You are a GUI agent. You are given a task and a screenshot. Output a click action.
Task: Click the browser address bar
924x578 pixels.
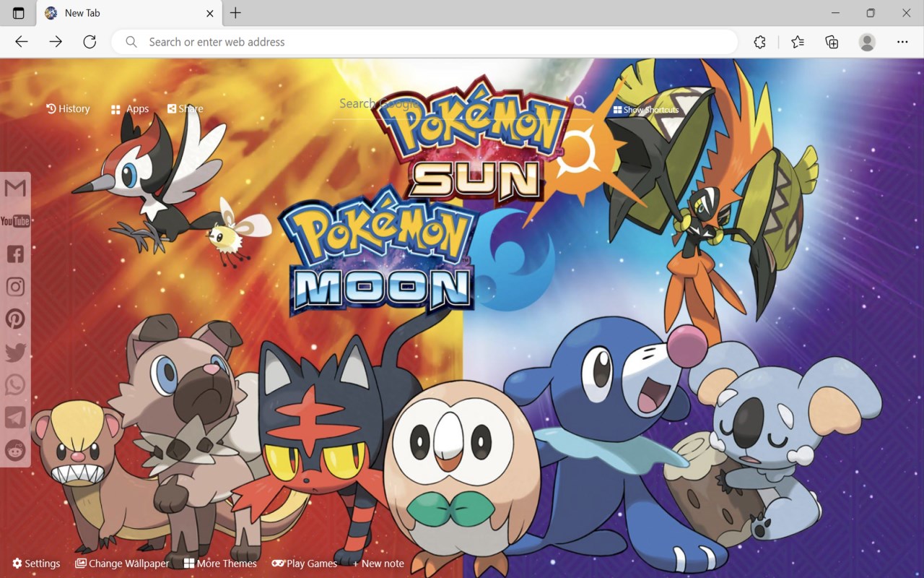[x=424, y=42]
